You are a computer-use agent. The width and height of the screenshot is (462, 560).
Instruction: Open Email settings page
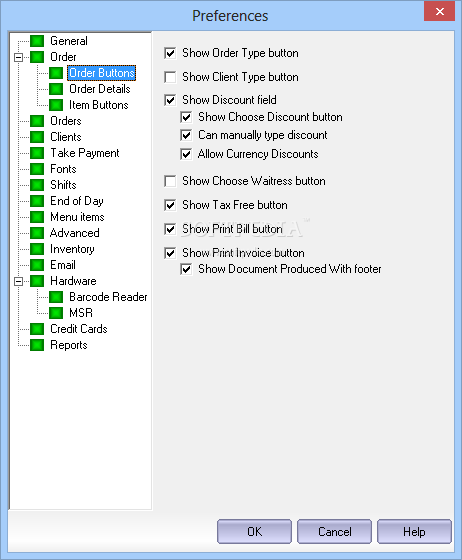[x=63, y=265]
